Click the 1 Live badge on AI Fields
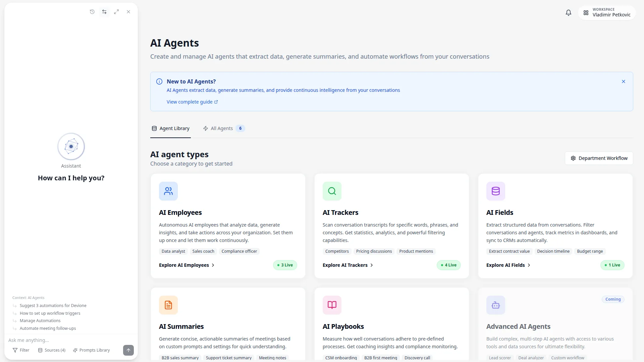 tap(612, 265)
